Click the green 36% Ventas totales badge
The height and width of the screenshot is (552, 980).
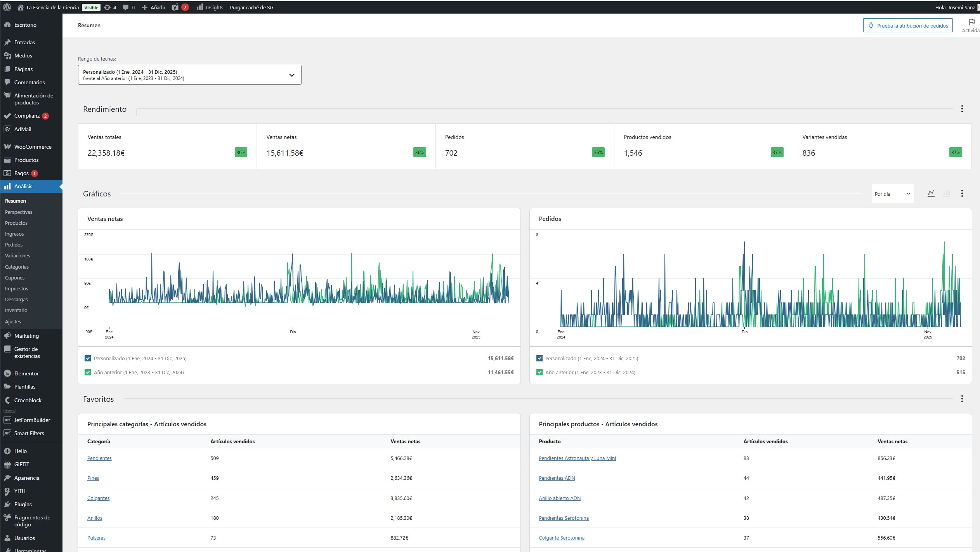(241, 153)
